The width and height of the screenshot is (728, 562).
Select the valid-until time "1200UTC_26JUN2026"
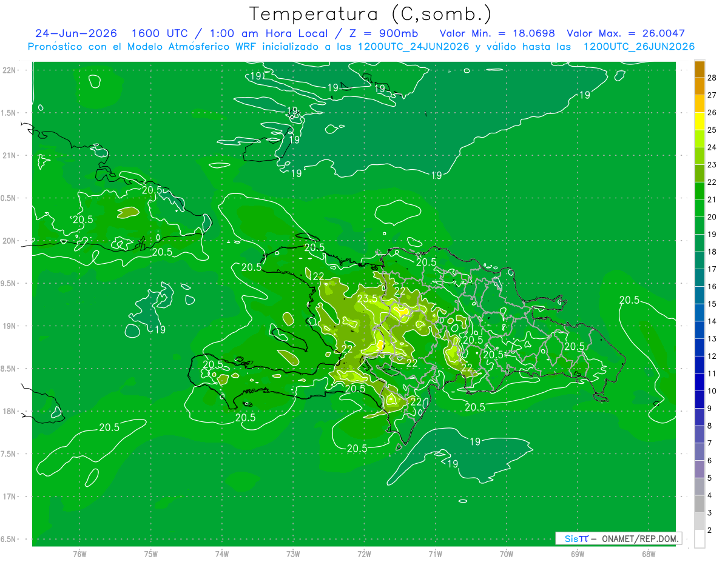pyautogui.click(x=638, y=47)
